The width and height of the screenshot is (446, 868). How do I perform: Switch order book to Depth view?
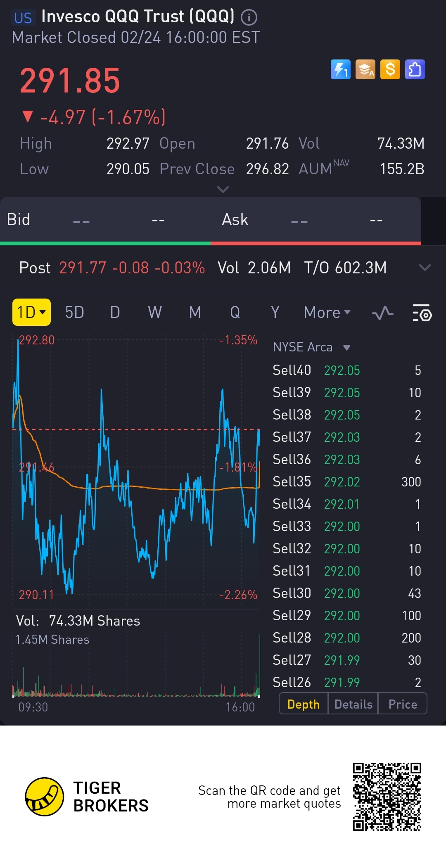click(x=304, y=704)
